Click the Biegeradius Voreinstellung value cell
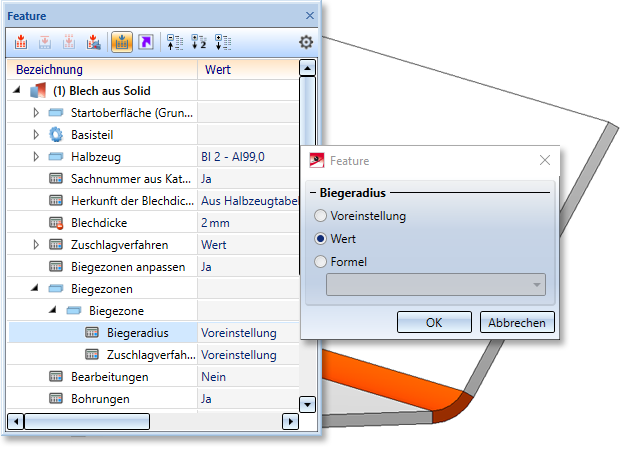The image size is (628, 454). point(248,333)
